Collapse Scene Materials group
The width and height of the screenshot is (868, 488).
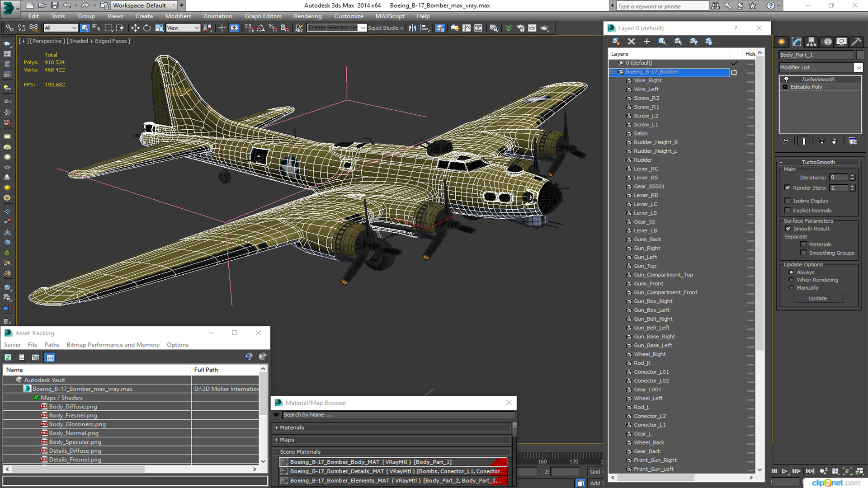click(277, 452)
